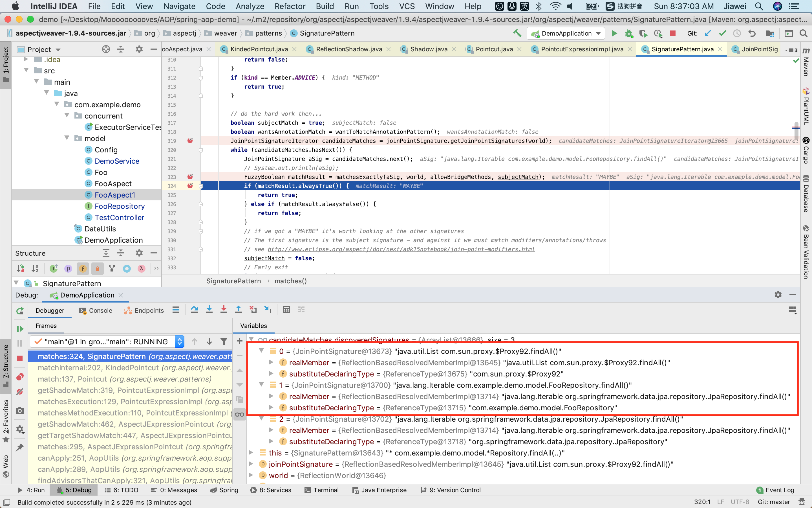The height and width of the screenshot is (508, 812).
Task: Click filter frames funnel icon
Action: (224, 342)
